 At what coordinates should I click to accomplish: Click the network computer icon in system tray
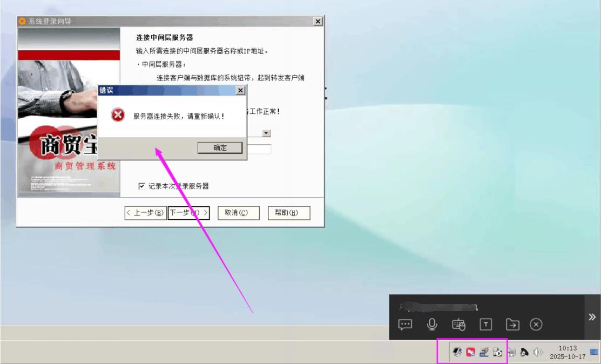click(x=511, y=352)
